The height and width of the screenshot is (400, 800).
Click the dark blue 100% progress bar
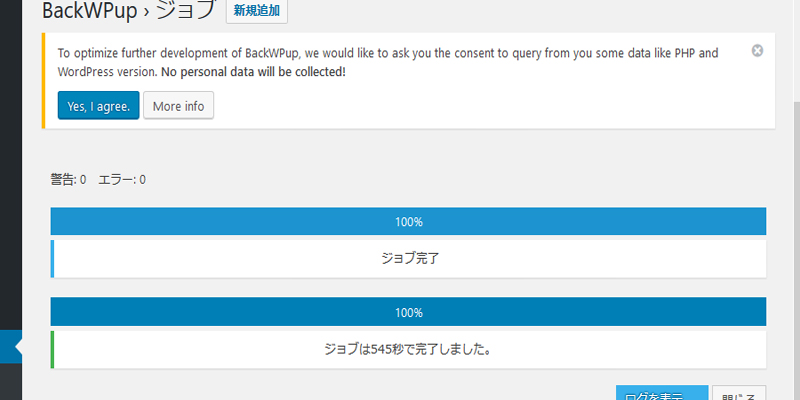coord(408,312)
